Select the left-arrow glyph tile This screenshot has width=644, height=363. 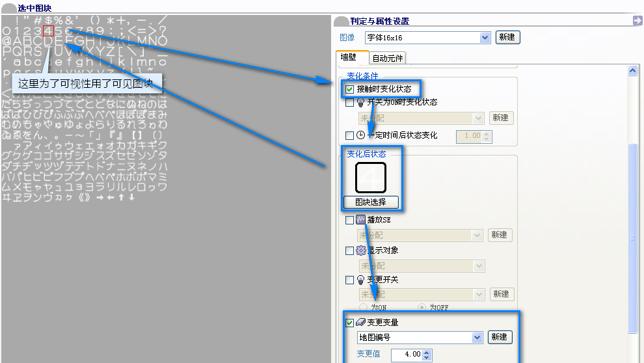point(111,198)
